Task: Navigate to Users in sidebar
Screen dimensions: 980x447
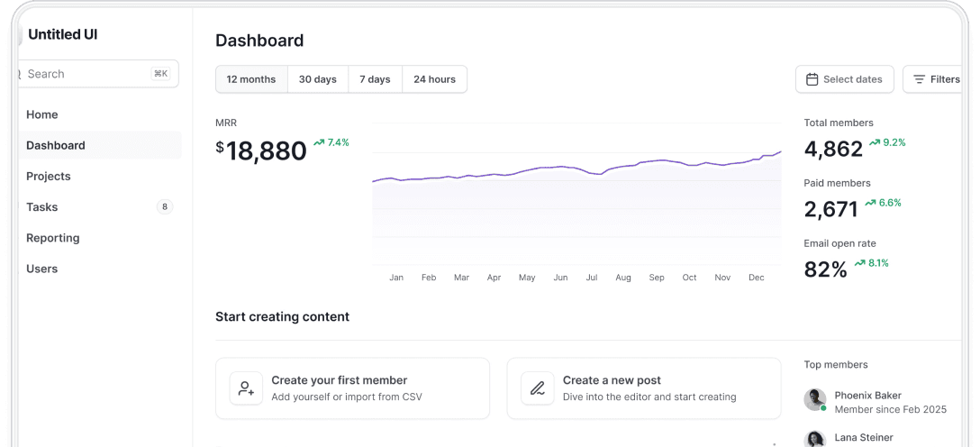Action: 42,269
